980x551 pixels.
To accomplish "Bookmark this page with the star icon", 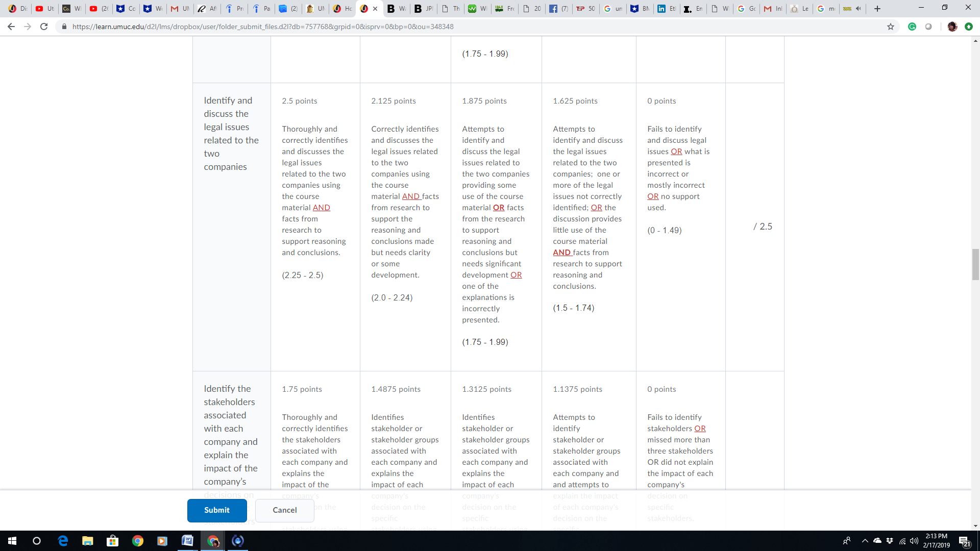I will (x=891, y=27).
